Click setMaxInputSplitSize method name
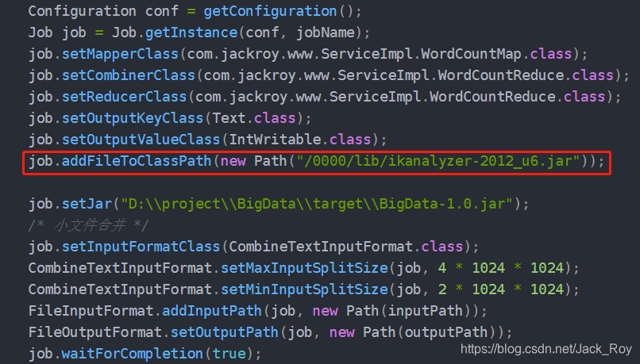The height and width of the screenshot is (364, 640). pos(304,268)
